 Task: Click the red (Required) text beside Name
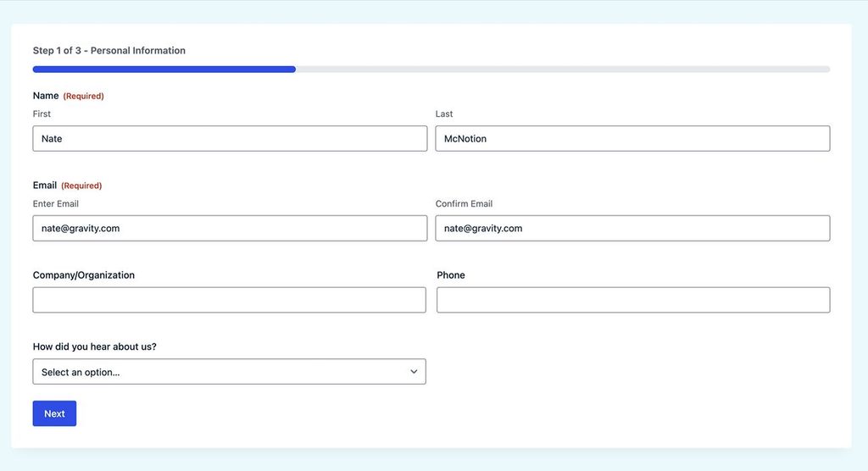click(x=84, y=96)
